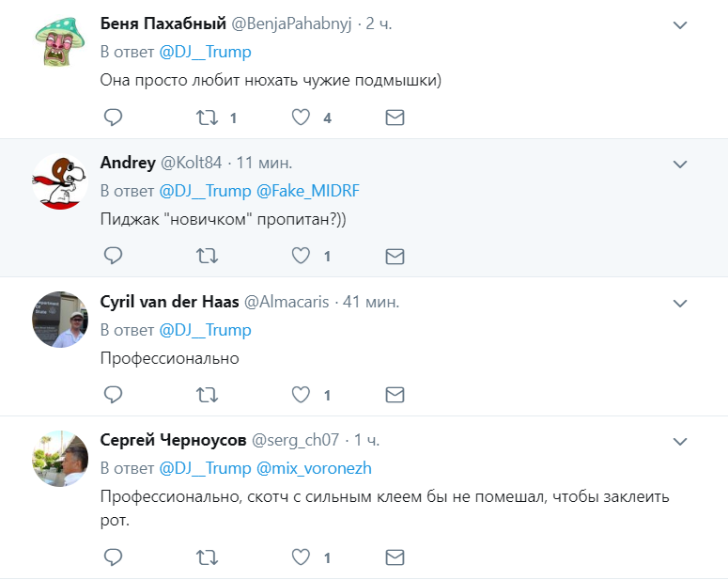Like Беня Пахабный's tweet
Viewport: 728px width, 580px height.
pyautogui.click(x=301, y=118)
